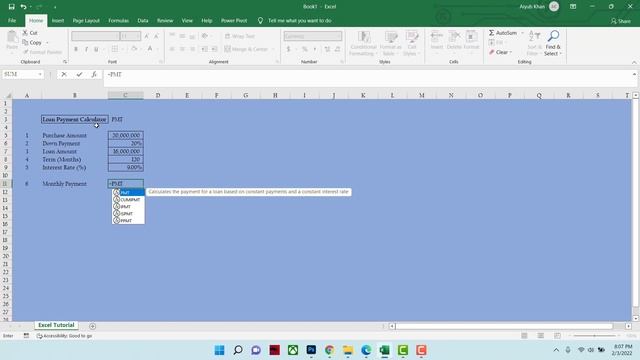640x360 pixels.
Task: Click taskbar clock showing 8:07 PM
Action: (x=622, y=350)
